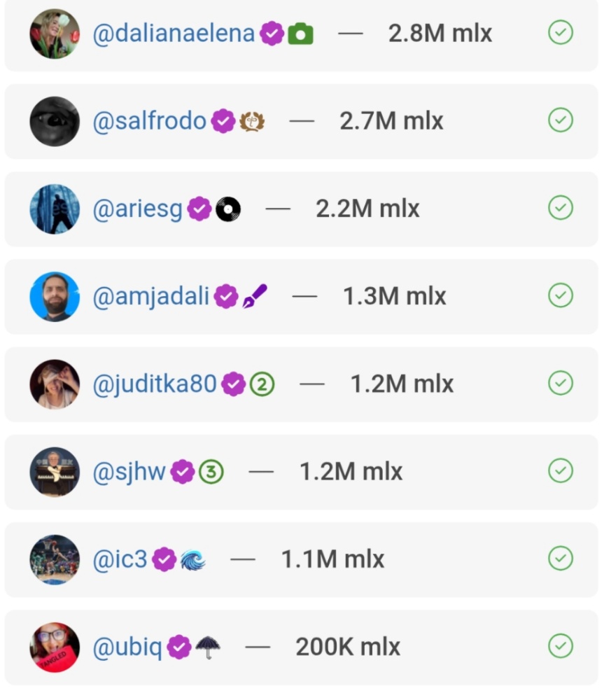
Task: Open the @salfrodo profile link
Action: (149, 121)
